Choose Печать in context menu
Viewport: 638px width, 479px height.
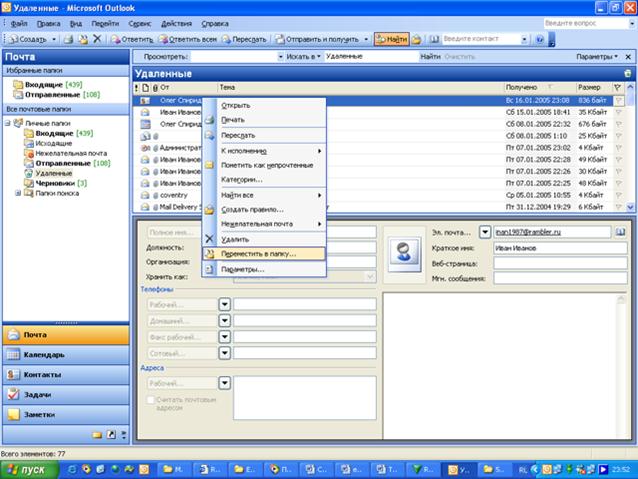tap(264, 120)
